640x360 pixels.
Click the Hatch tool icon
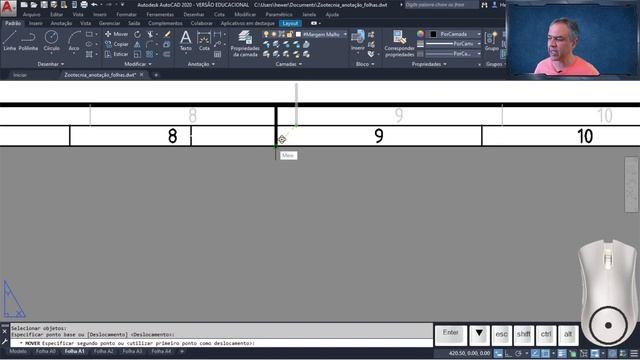pos(89,54)
